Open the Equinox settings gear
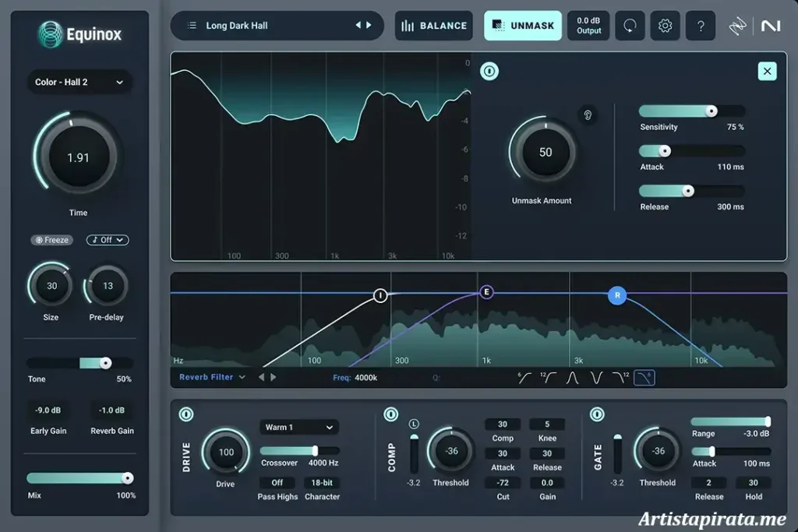The width and height of the screenshot is (798, 532). point(664,25)
